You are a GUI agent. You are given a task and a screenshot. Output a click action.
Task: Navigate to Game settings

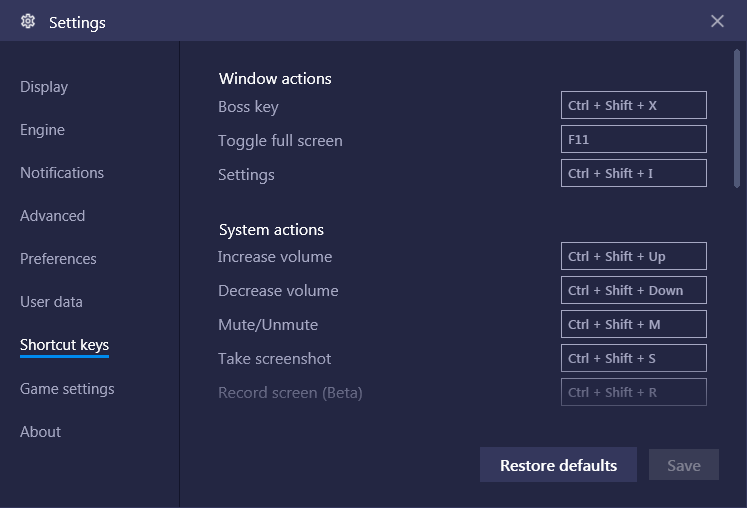(67, 389)
